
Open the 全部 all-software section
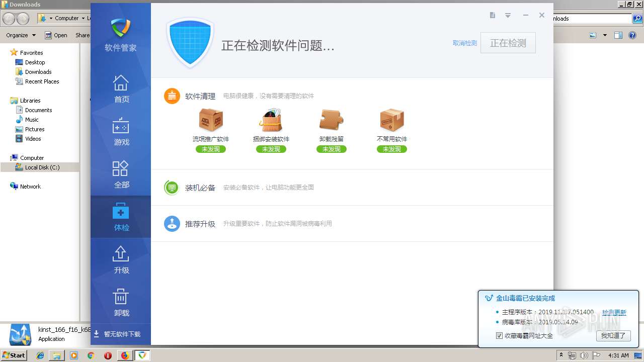[121, 174]
